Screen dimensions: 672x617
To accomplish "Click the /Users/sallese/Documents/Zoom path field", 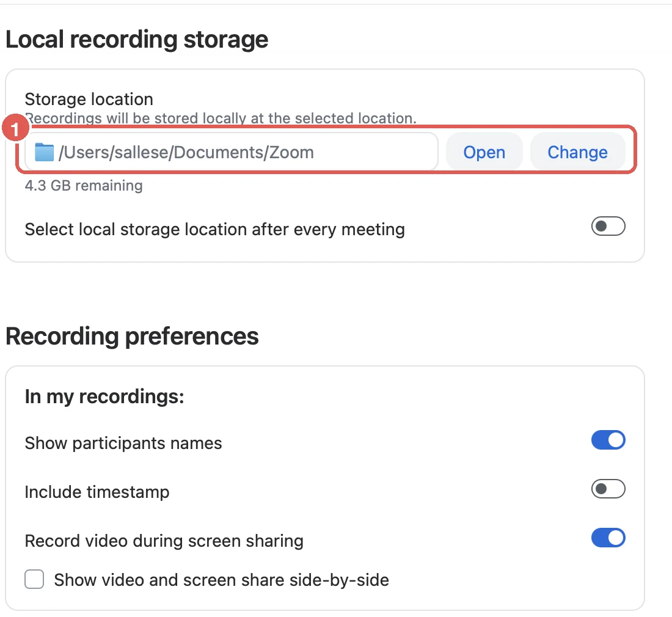I will point(232,152).
